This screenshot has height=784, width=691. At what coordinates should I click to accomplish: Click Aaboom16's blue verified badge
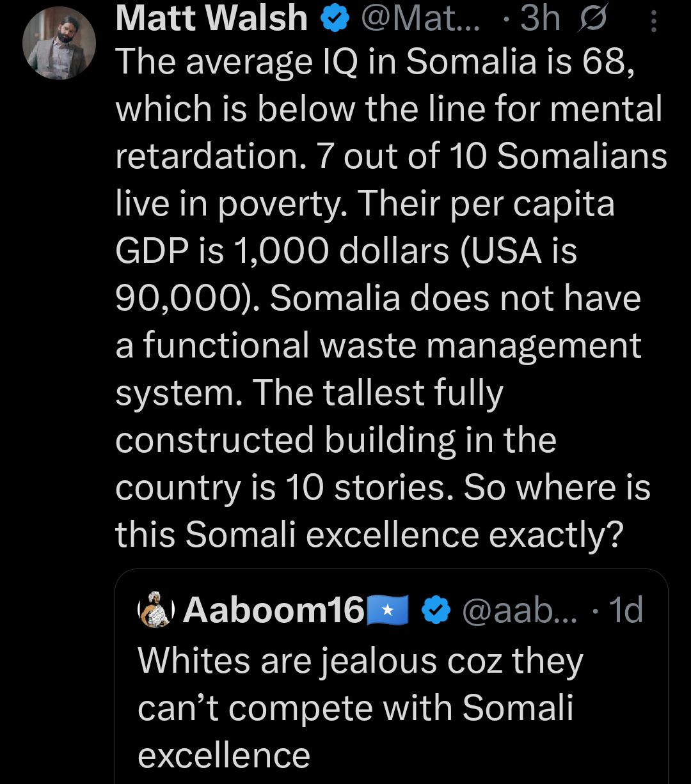435,611
